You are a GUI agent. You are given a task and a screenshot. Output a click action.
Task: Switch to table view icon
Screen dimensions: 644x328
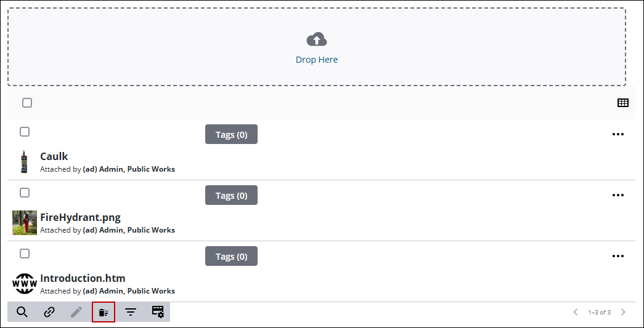pyautogui.click(x=623, y=103)
